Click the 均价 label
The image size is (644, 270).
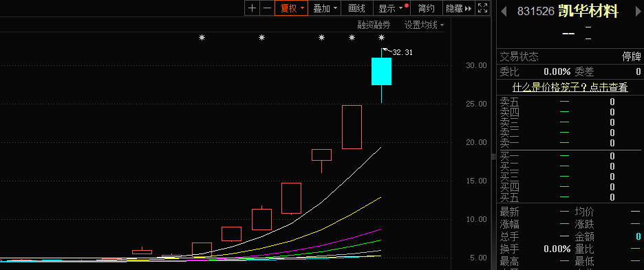584,212
